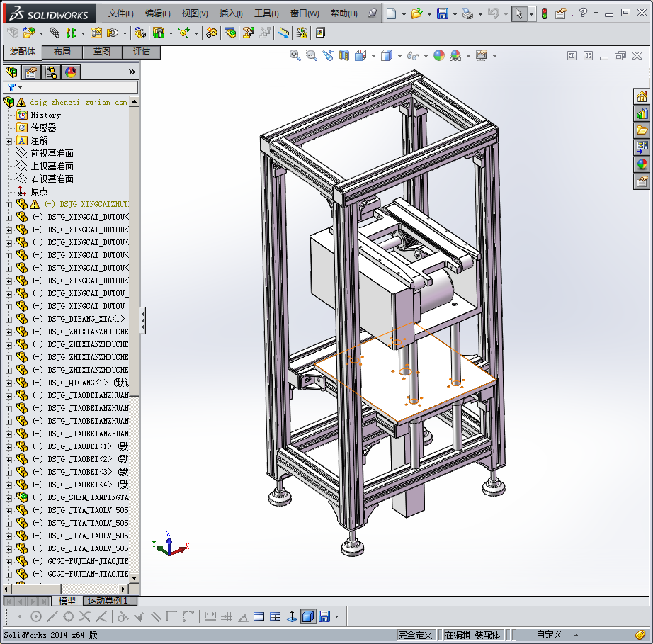Select the History item in the tree
This screenshot has height=644, width=653.
[x=46, y=115]
